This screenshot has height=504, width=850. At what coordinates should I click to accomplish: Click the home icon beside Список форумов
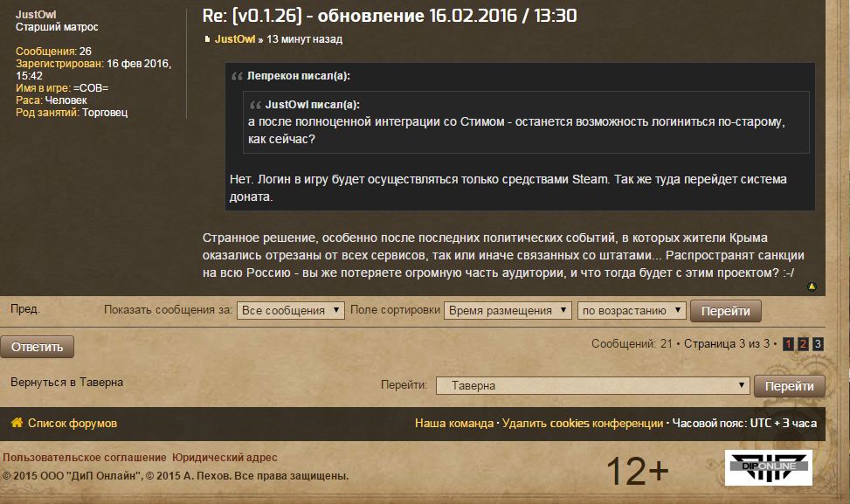(17, 422)
